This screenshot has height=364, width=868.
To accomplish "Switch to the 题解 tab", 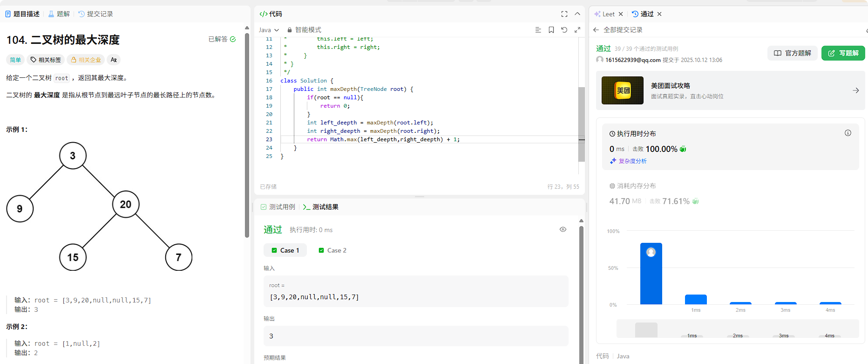I will 59,14.
